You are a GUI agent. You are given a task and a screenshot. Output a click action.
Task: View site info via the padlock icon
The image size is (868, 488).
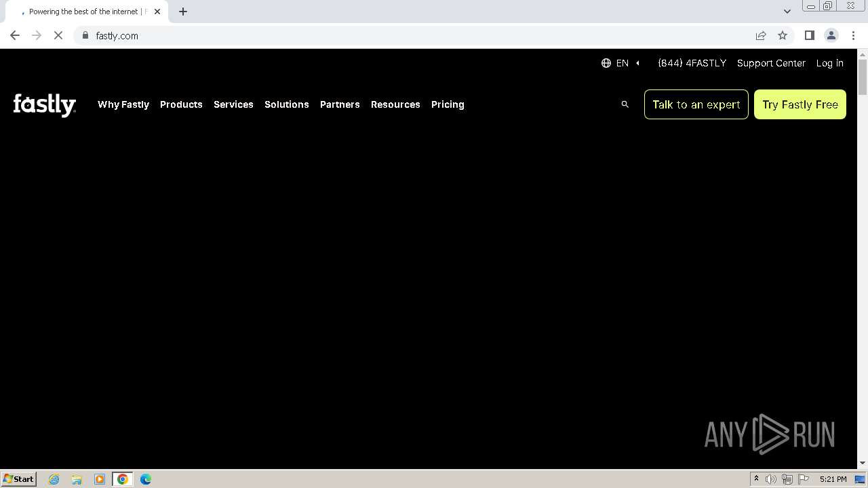(85, 35)
